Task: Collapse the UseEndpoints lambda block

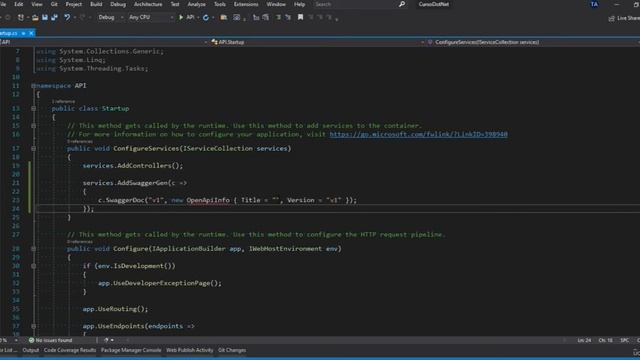Action: (x=33, y=326)
